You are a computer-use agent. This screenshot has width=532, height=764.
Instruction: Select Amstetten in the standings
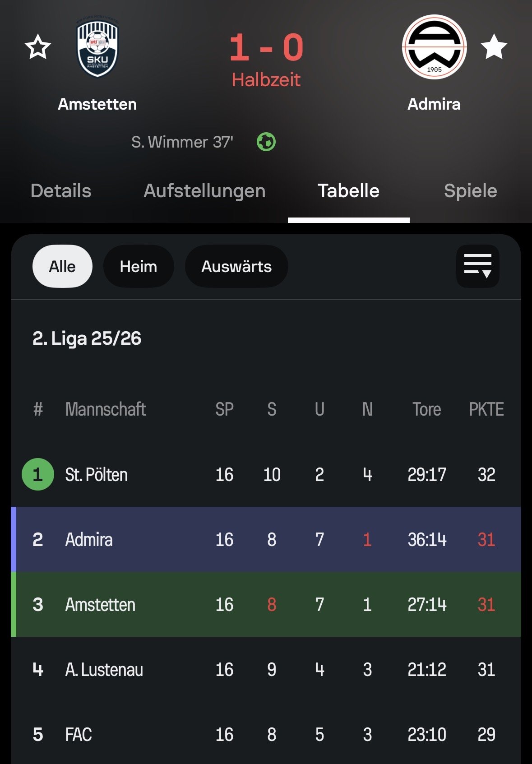[x=100, y=605]
